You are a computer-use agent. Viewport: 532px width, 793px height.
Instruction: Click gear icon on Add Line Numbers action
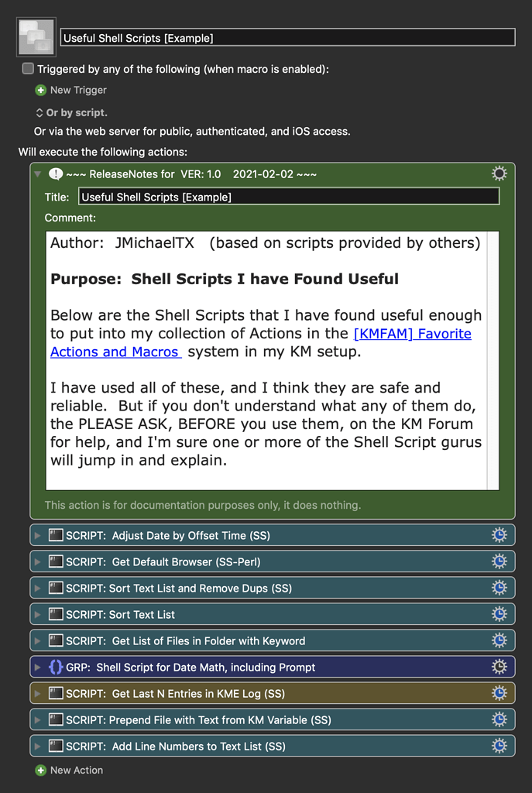(x=499, y=746)
